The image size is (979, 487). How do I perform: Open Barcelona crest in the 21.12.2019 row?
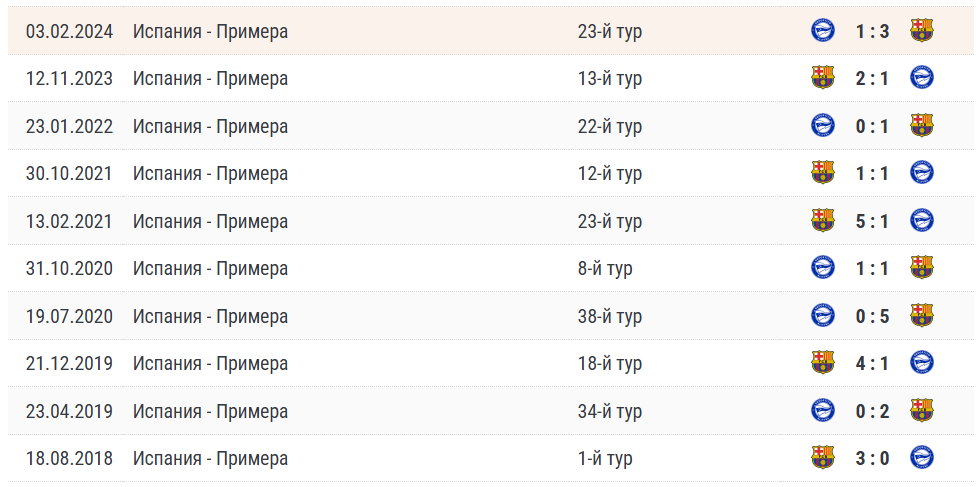(x=823, y=363)
